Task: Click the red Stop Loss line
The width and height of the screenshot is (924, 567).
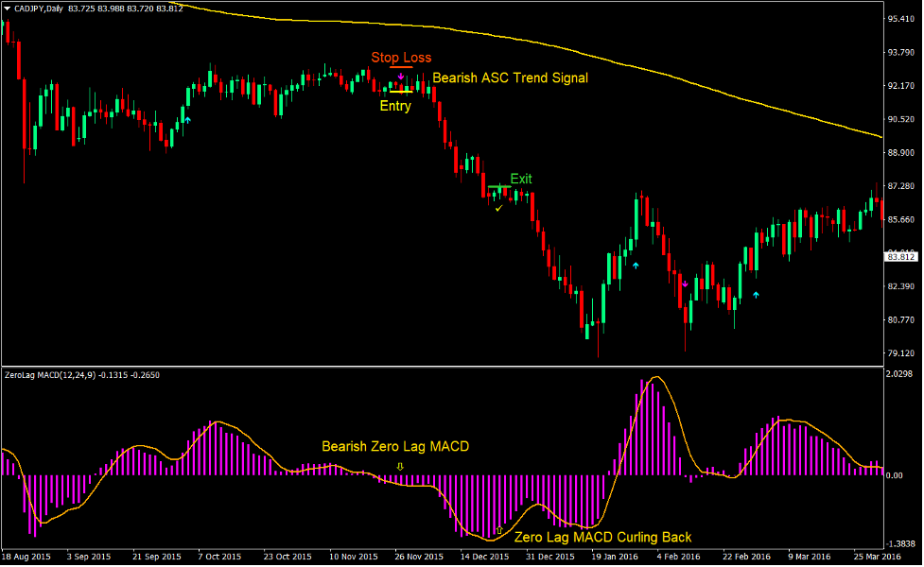Action: pos(401,67)
